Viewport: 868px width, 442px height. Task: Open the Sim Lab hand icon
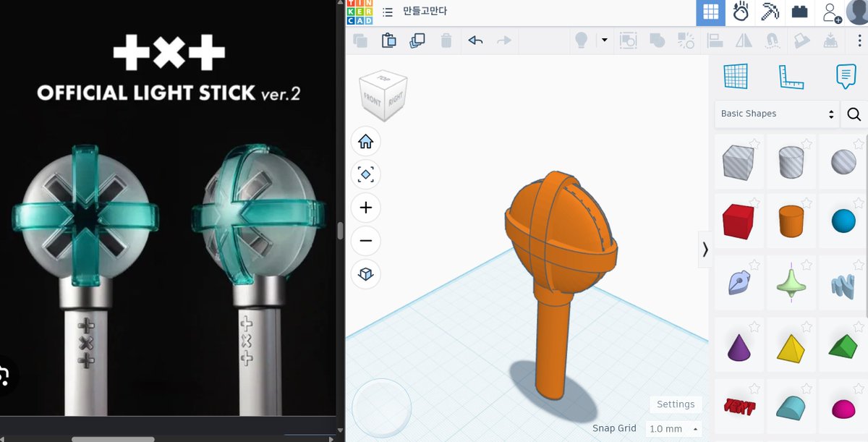click(x=741, y=12)
